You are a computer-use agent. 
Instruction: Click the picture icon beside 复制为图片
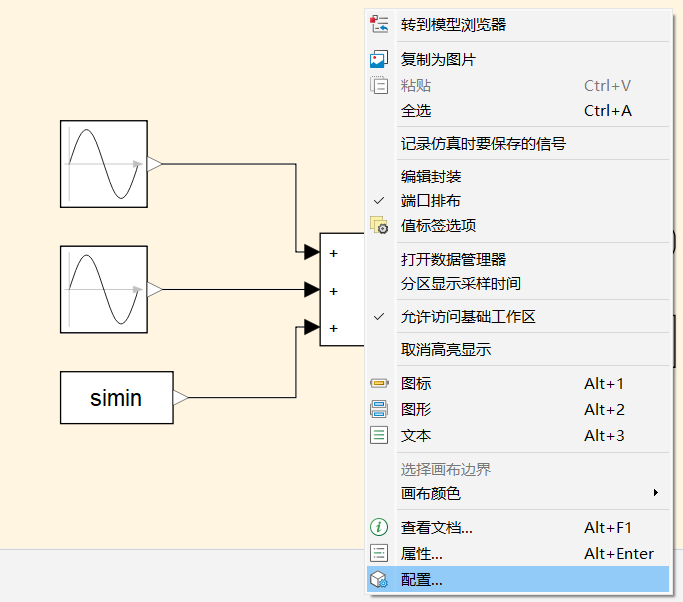[379, 59]
